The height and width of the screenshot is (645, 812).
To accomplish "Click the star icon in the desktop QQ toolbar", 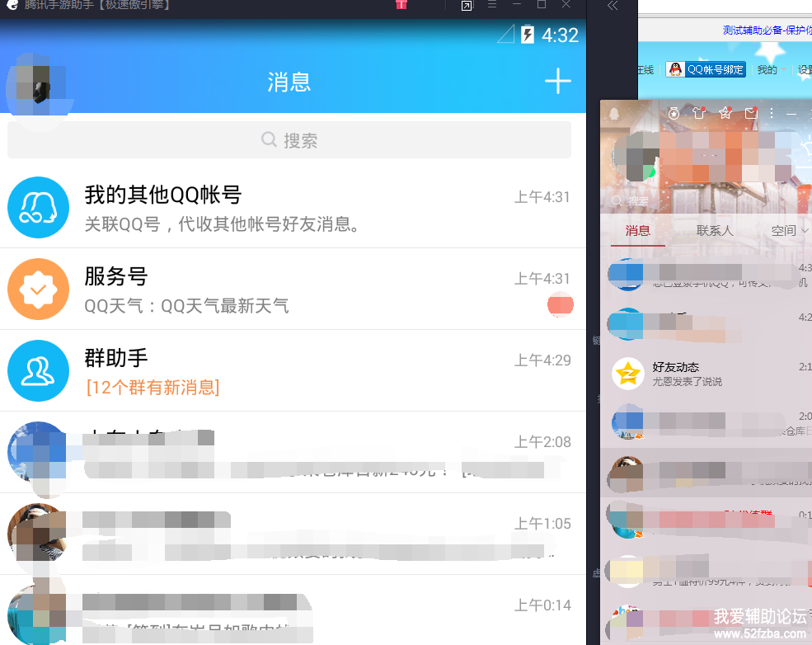I will coord(725,112).
